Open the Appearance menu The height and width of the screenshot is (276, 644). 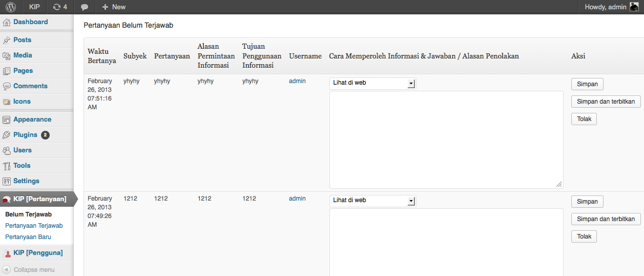(32, 120)
